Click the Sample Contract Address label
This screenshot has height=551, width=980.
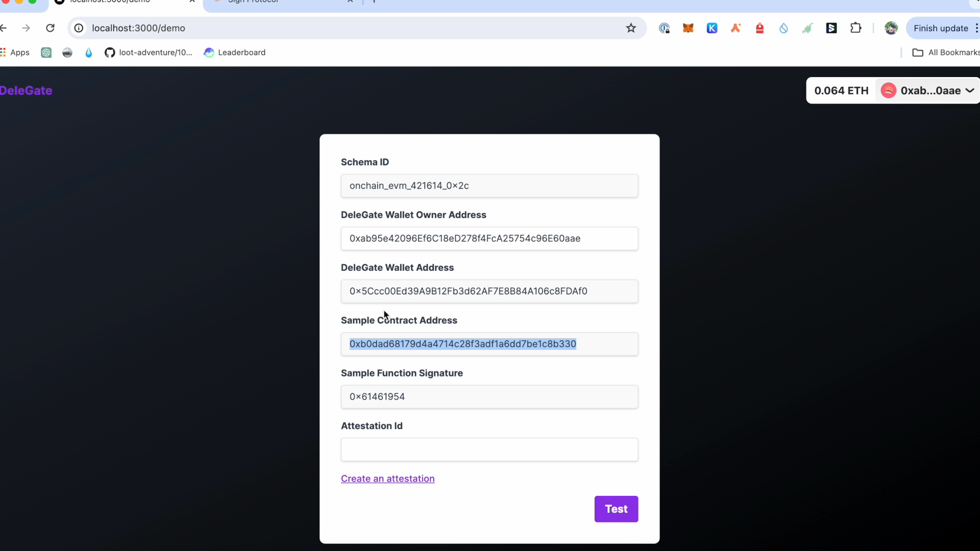(x=399, y=320)
